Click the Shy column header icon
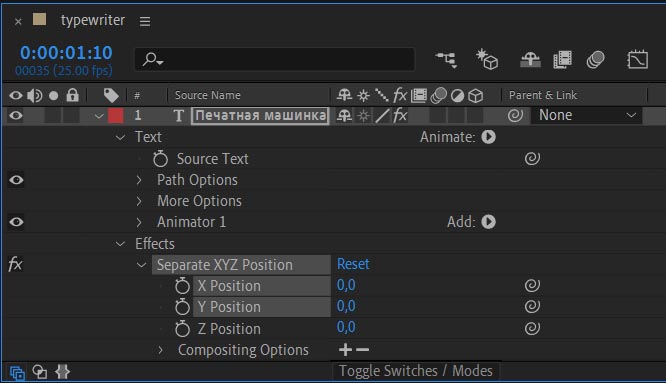The width and height of the screenshot is (666, 383). (344, 95)
